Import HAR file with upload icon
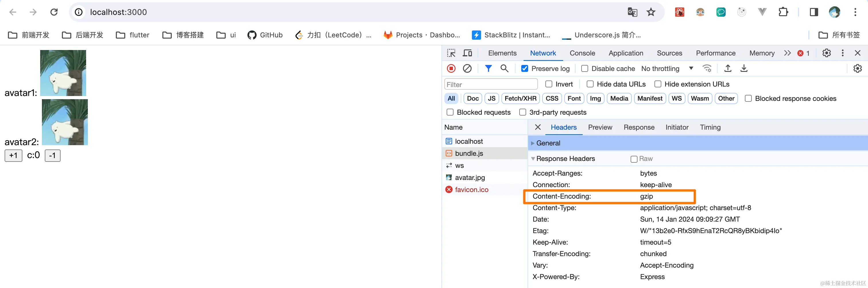Screen dimensions: 868x288 click(728, 68)
